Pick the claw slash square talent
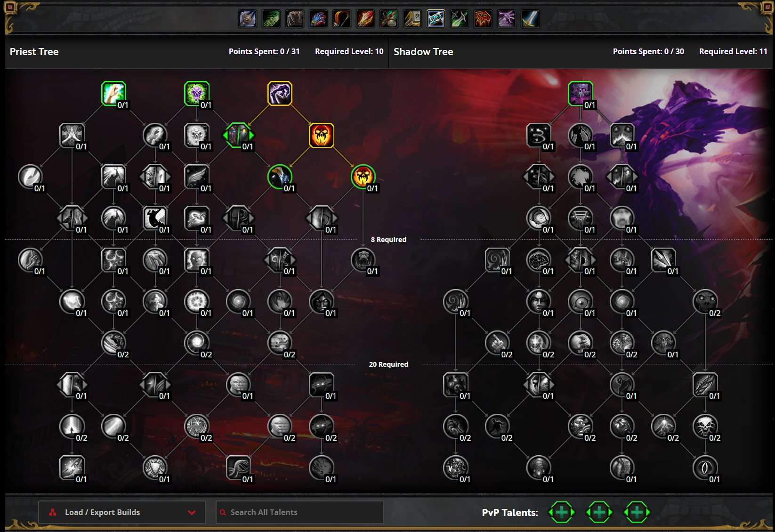 click(x=705, y=384)
